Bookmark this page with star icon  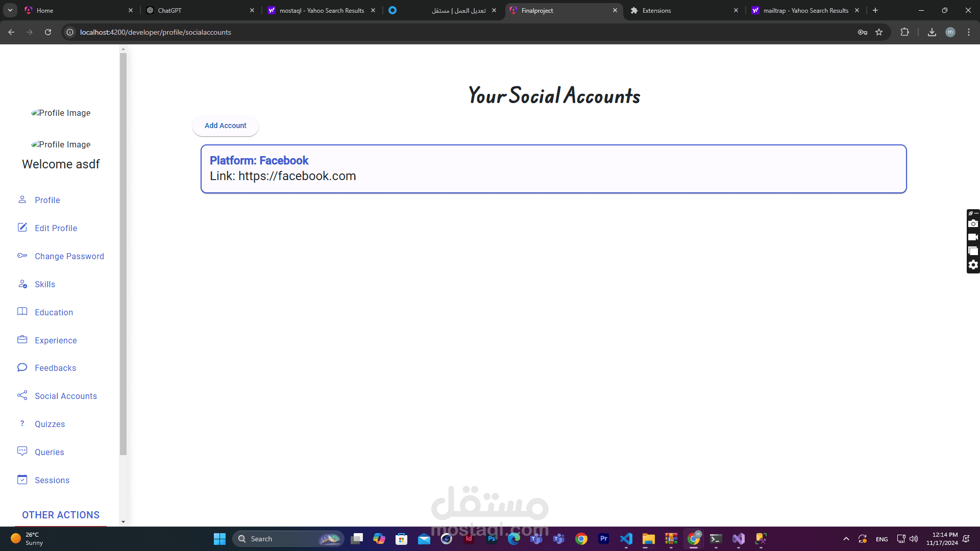[879, 32]
